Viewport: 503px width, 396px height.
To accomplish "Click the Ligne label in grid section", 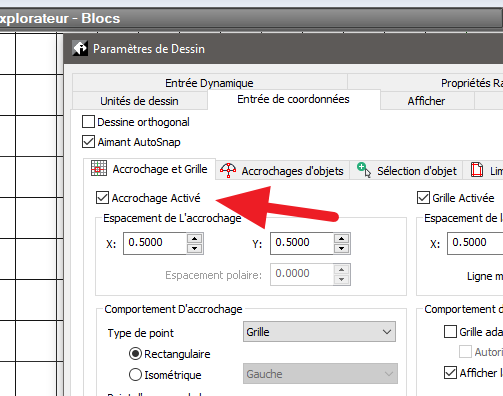I will point(485,276).
